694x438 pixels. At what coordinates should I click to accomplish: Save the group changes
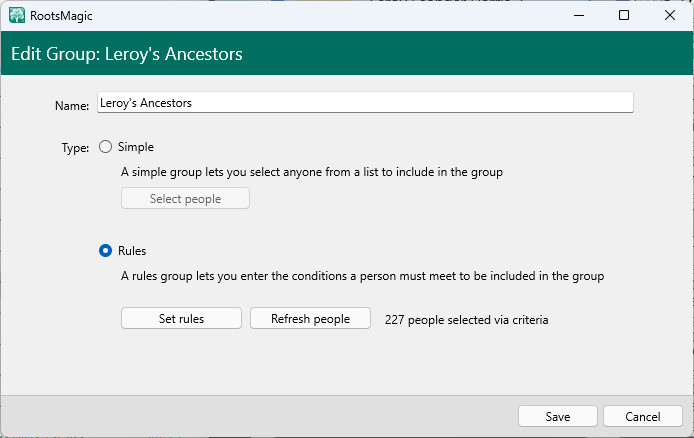[x=558, y=416]
